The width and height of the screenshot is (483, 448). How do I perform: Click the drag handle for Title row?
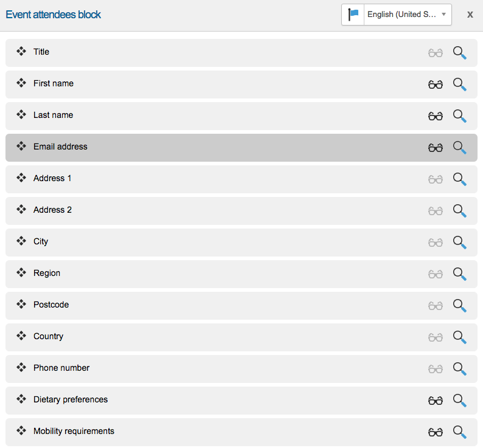[21, 52]
